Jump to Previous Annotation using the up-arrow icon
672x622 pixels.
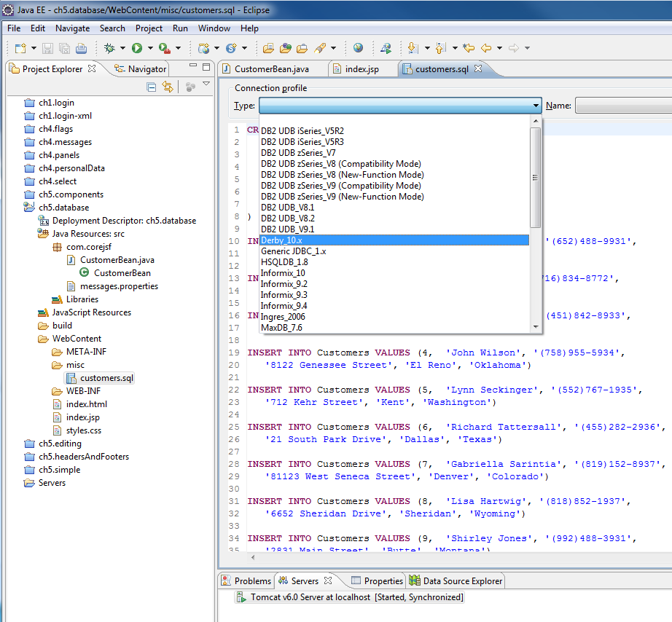[440, 48]
